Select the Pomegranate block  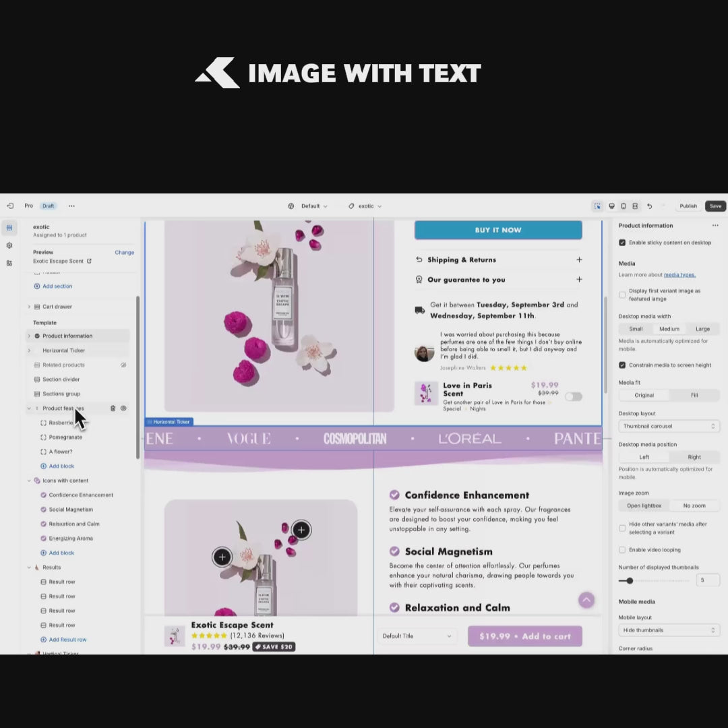click(x=65, y=437)
